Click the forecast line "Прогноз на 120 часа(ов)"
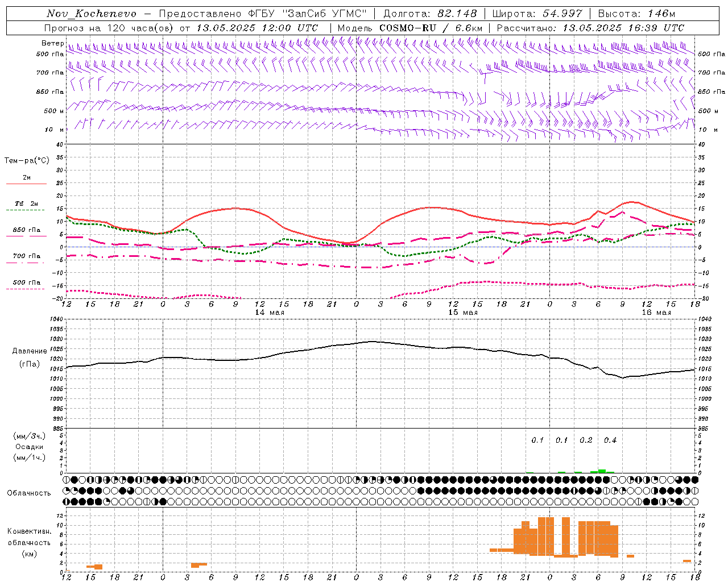Screen dimensions: 728x582 pyautogui.click(x=109, y=28)
